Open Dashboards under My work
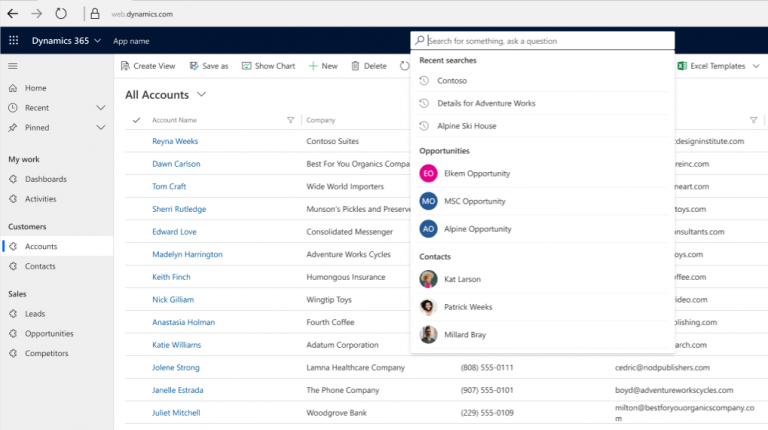 [46, 179]
